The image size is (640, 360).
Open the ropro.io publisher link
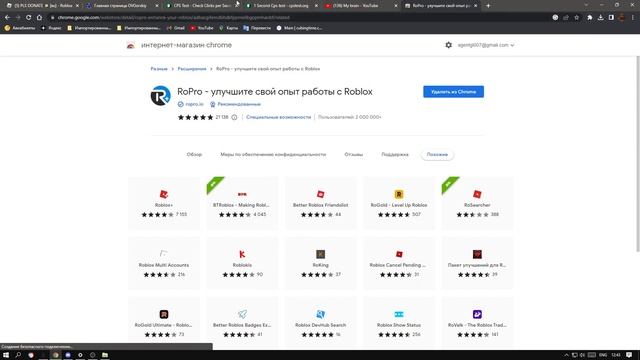click(x=194, y=104)
